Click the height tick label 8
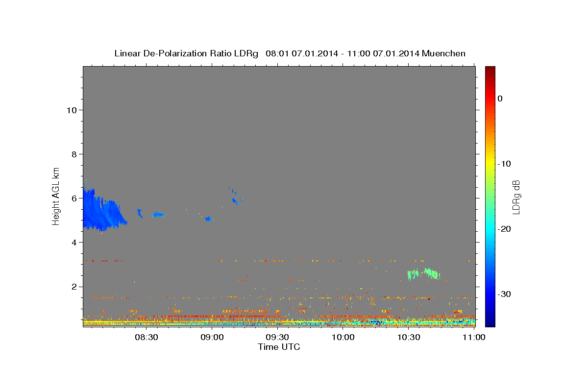 73,154
